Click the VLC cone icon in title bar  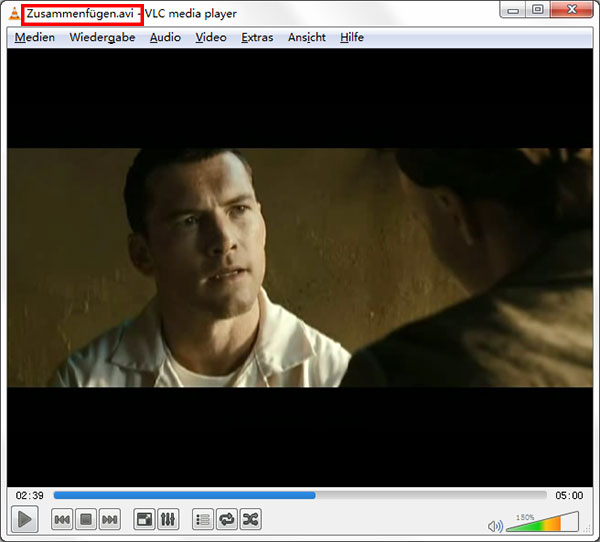click(x=14, y=13)
